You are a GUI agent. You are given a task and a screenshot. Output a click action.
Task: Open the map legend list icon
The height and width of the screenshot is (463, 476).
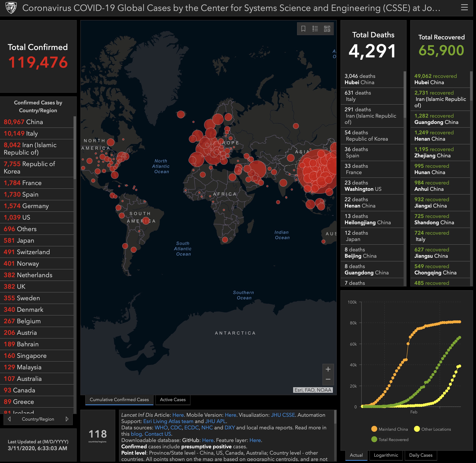pyautogui.click(x=315, y=28)
